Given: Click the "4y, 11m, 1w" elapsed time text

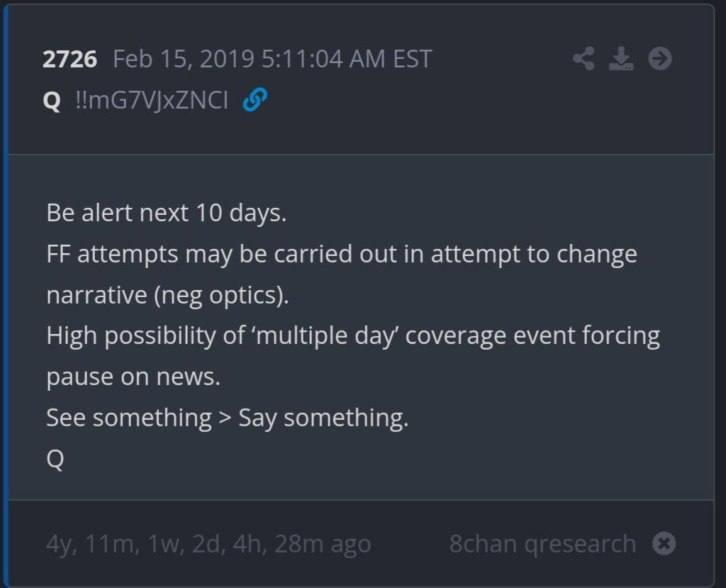Looking at the screenshot, I should (208, 544).
